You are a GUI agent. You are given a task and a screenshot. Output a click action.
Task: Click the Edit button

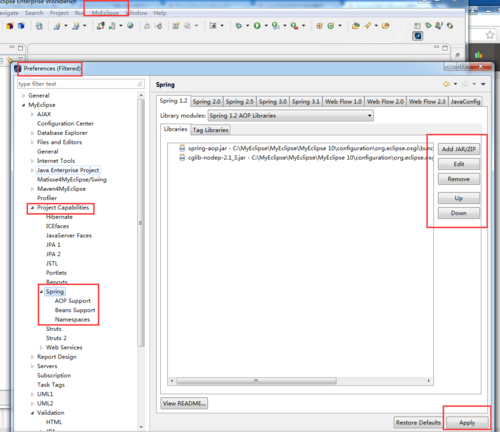coord(459,164)
